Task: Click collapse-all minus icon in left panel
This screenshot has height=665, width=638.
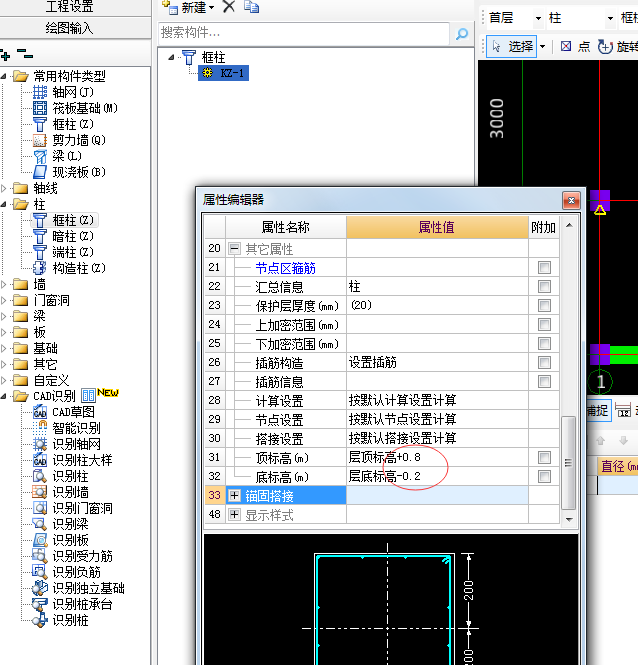Action: (x=25, y=54)
